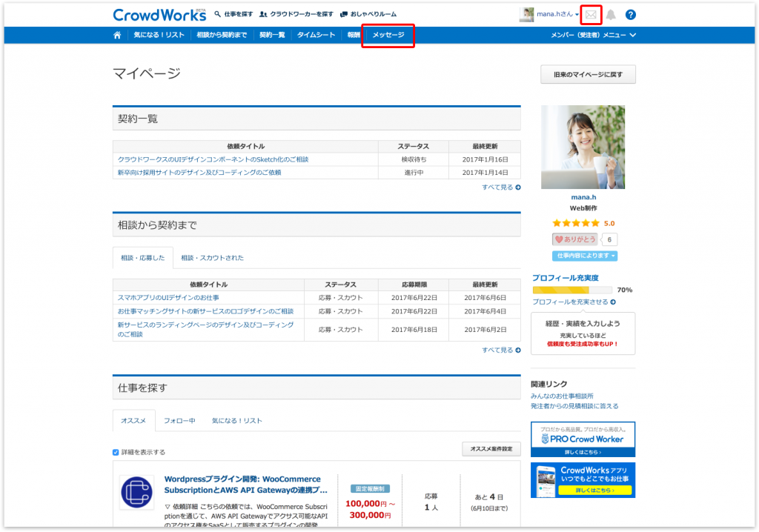Click the notification bell icon
759x532 pixels.
coord(611,14)
